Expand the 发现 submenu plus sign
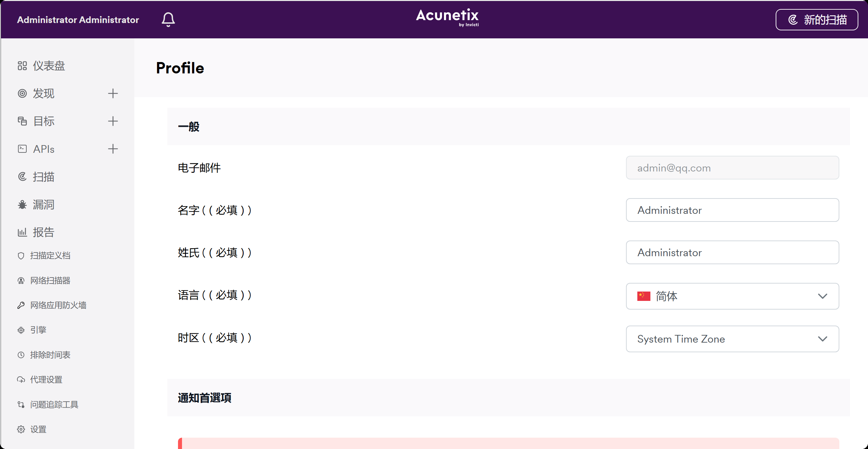 (113, 93)
